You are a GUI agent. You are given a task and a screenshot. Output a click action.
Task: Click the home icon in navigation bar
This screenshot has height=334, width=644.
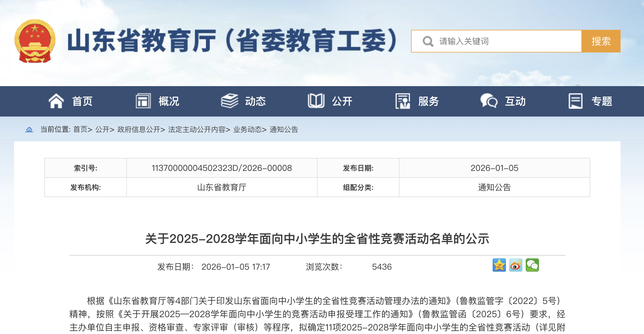(56, 101)
